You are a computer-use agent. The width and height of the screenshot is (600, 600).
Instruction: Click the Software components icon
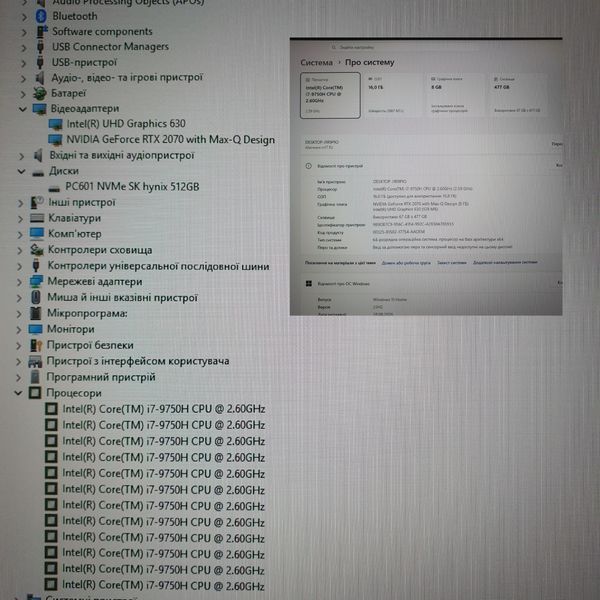coord(41,32)
